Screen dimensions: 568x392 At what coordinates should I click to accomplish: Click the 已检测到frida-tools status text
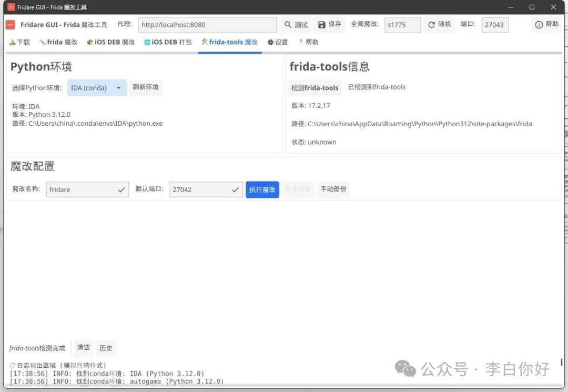(377, 87)
